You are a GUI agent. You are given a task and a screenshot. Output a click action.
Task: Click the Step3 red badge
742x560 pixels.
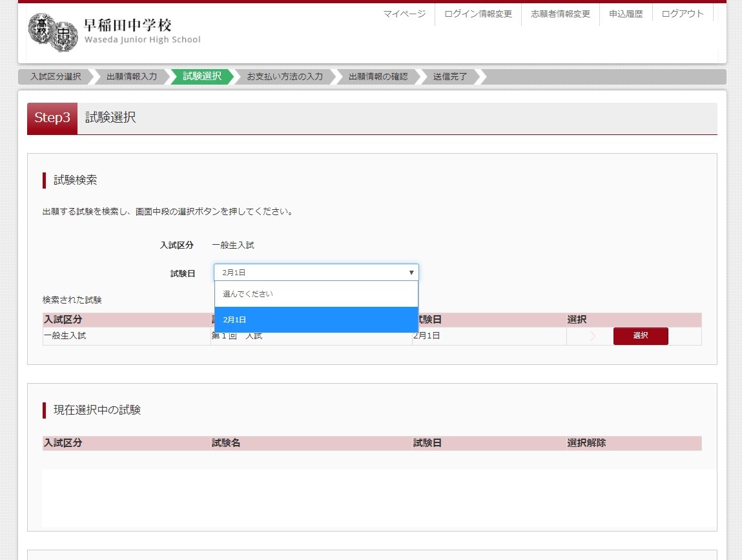(52, 118)
